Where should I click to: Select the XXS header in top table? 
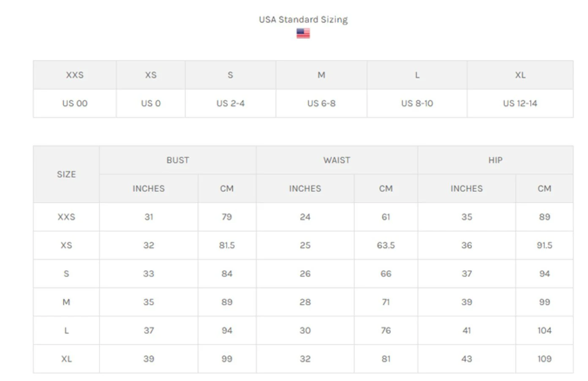(75, 75)
